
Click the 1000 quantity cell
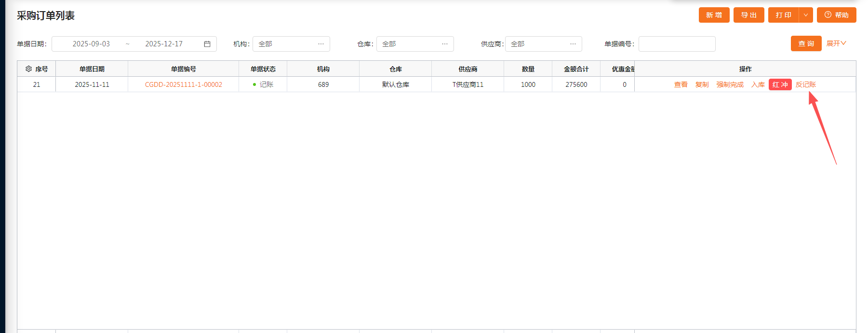[528, 84]
